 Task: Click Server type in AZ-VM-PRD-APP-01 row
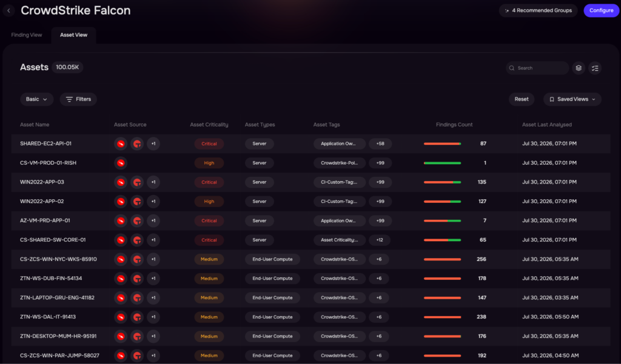(x=260, y=220)
